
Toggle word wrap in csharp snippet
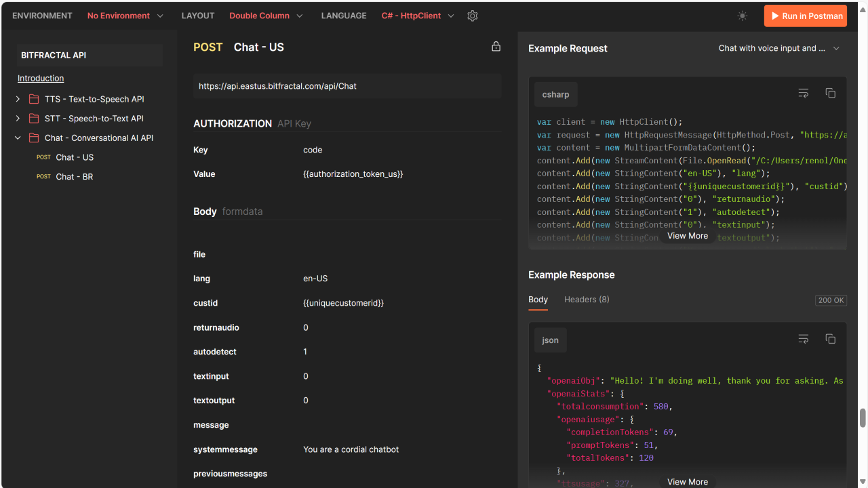(804, 94)
